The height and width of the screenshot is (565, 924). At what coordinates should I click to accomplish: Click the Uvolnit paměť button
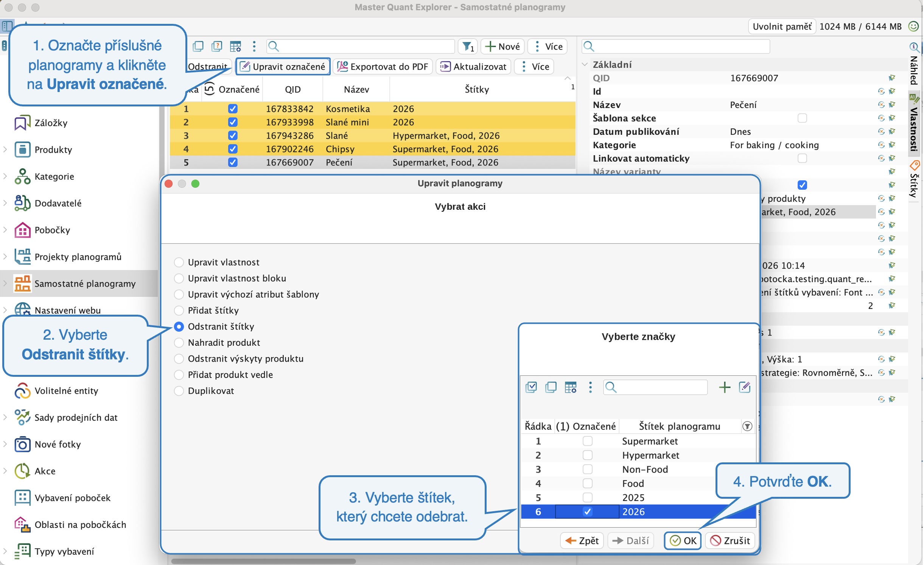[x=782, y=27]
